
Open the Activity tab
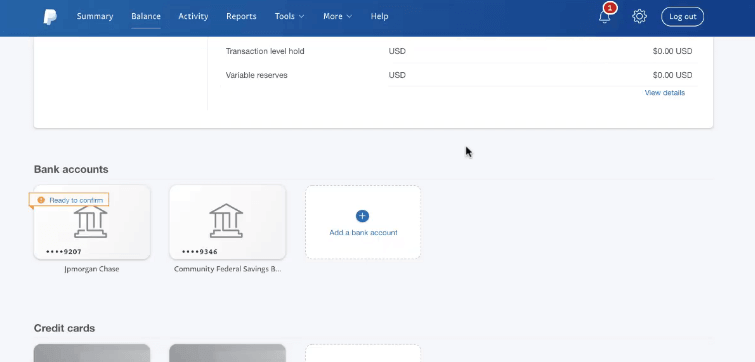193,16
